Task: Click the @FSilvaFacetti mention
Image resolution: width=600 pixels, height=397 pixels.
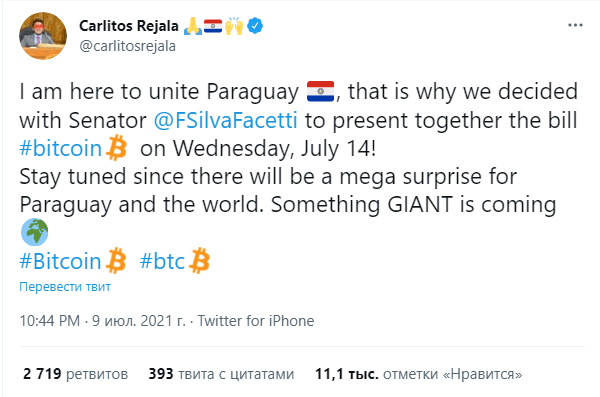Action: point(225,120)
